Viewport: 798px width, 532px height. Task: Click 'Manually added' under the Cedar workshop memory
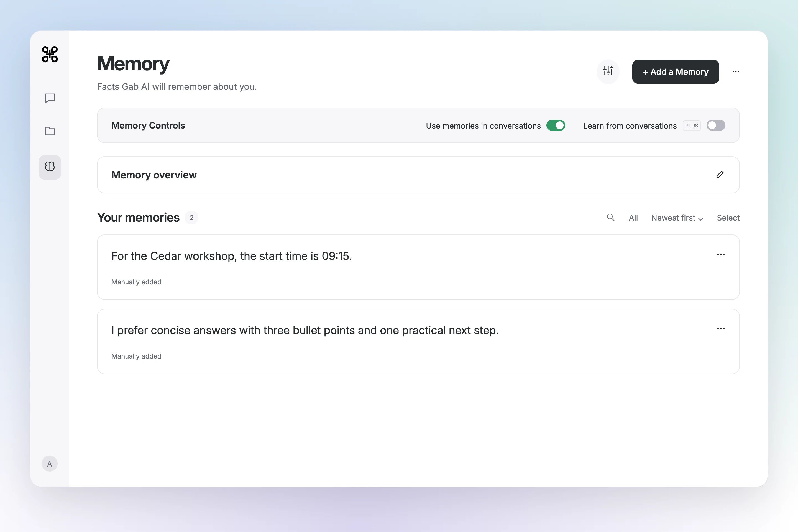[136, 282]
